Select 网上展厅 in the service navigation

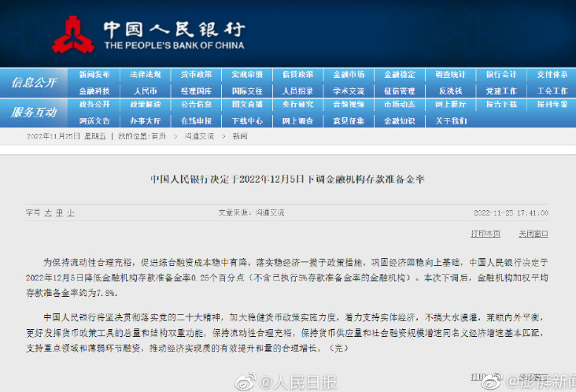click(450, 105)
